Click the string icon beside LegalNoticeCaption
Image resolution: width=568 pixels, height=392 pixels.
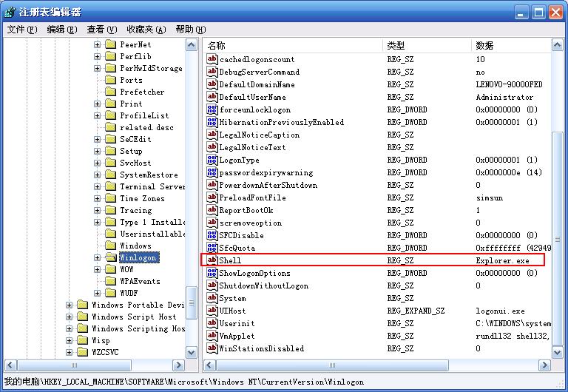212,135
